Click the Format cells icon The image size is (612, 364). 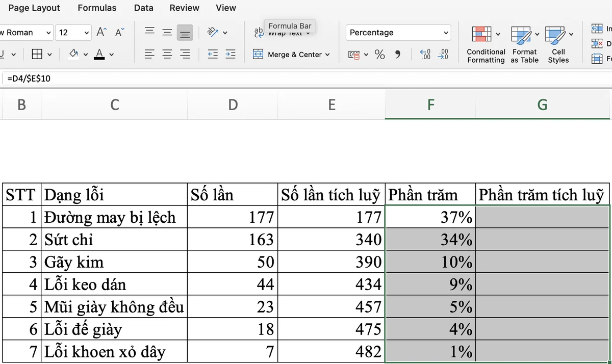pyautogui.click(x=597, y=59)
